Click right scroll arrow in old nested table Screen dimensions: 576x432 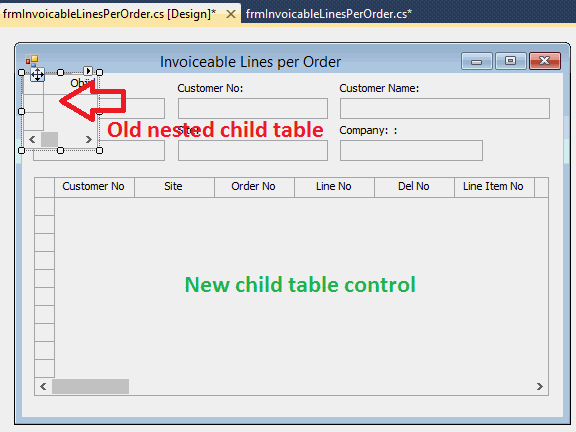pyautogui.click(x=89, y=140)
